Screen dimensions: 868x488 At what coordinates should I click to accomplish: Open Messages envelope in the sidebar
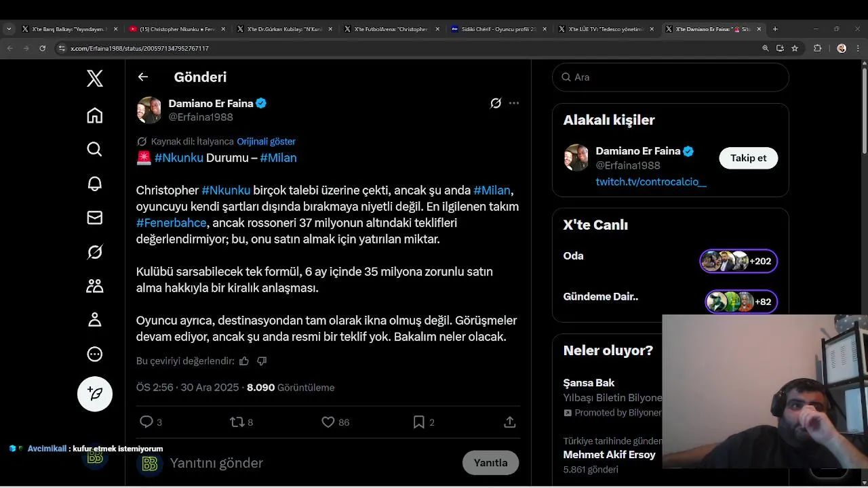point(94,218)
